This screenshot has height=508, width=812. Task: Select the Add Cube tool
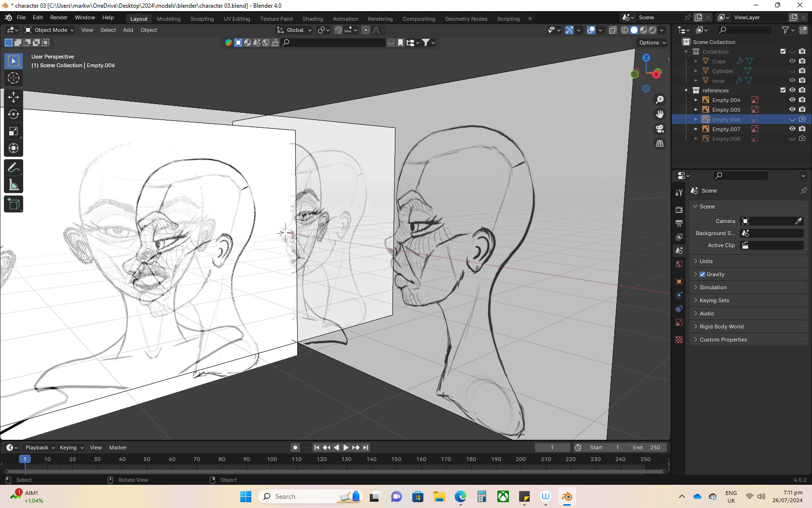click(x=14, y=204)
